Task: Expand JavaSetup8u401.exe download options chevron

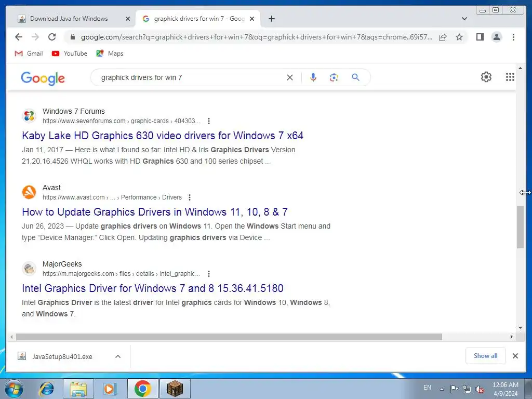Action: 118,356
